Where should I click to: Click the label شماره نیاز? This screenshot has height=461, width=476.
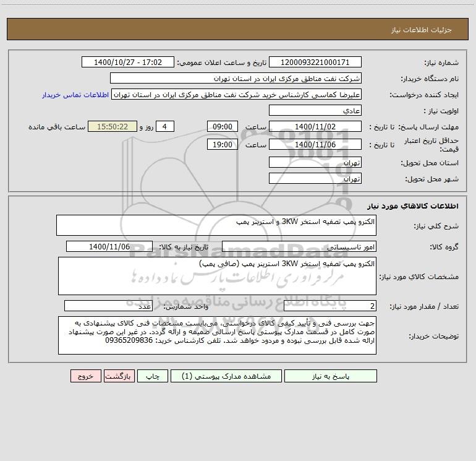(x=441, y=62)
